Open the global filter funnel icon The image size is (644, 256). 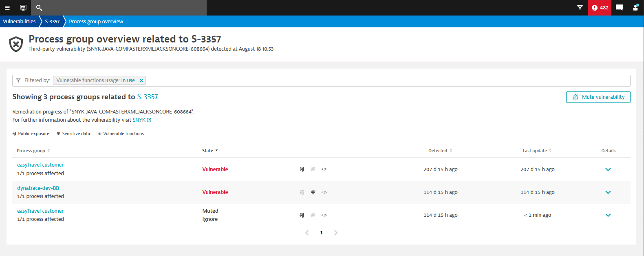click(580, 8)
